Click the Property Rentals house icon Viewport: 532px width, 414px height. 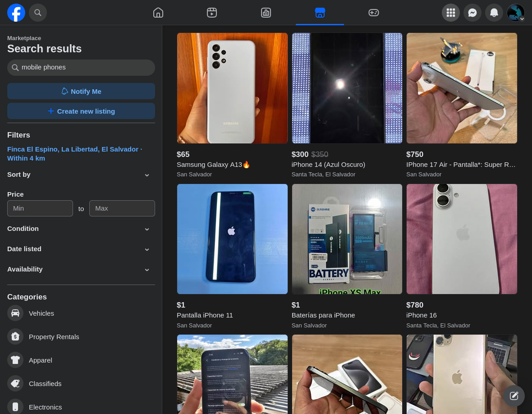[x=15, y=336]
